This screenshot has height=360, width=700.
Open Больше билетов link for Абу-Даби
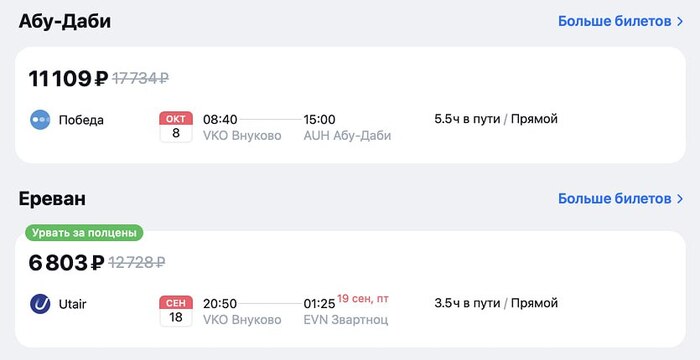pyautogui.click(x=614, y=21)
